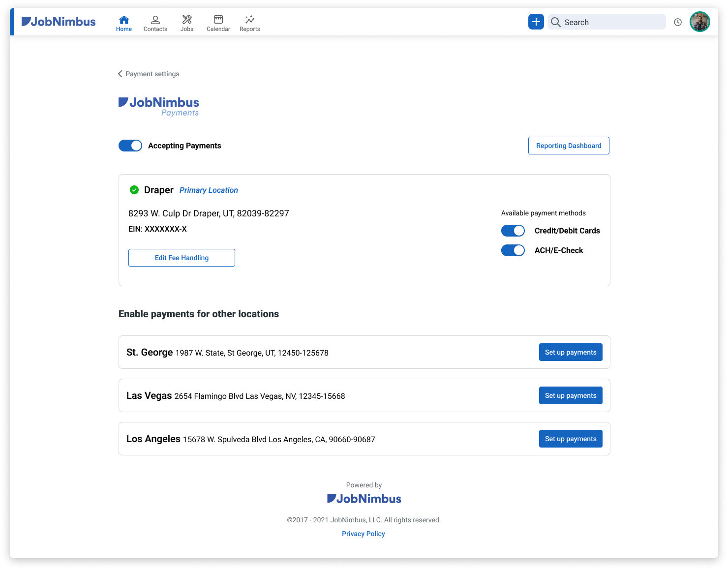728x570 pixels.
Task: Set up payments for Los Angeles
Action: [571, 439]
